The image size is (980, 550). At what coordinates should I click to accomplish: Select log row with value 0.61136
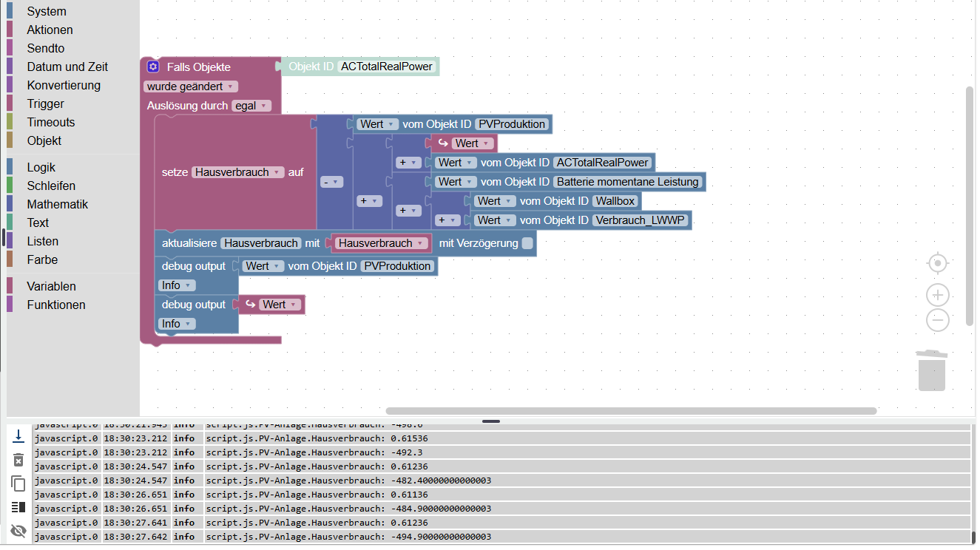tap(501, 495)
